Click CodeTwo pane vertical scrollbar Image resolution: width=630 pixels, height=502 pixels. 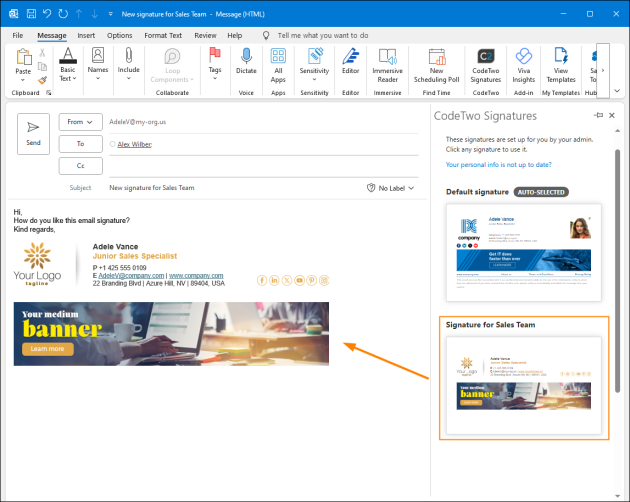[618, 271]
